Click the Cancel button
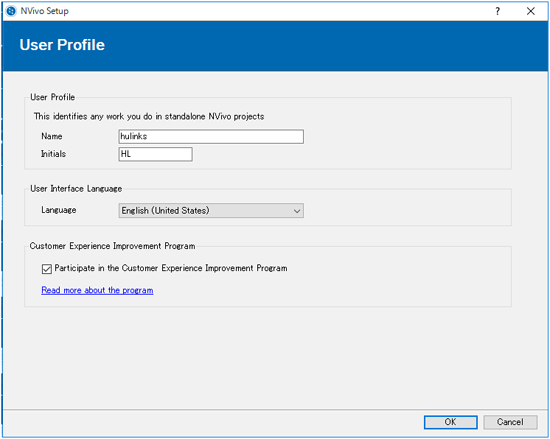 pos(510,422)
